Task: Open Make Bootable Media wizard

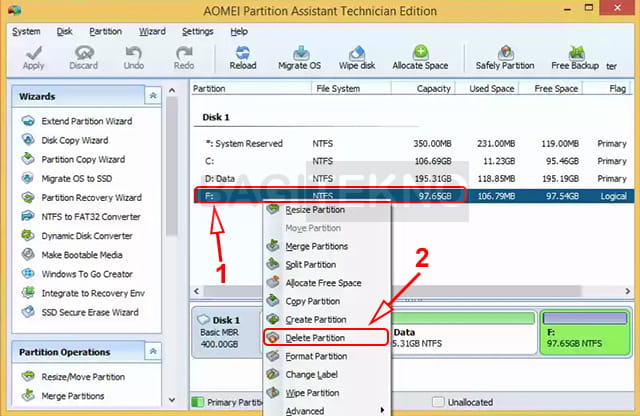Action: point(73,255)
